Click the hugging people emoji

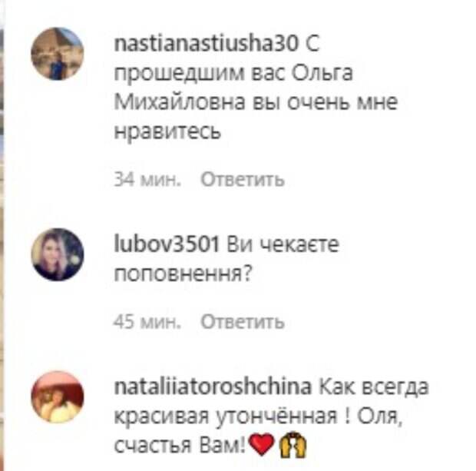pyautogui.click(x=293, y=444)
